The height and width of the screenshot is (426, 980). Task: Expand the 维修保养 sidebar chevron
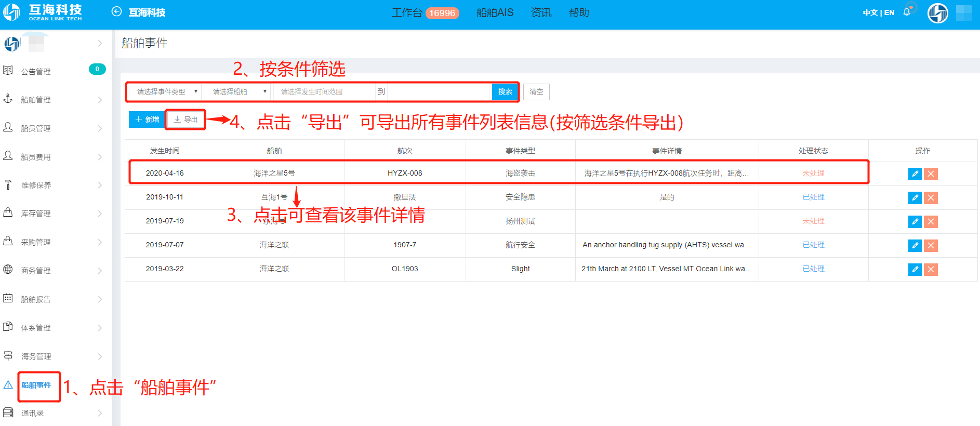click(100, 185)
